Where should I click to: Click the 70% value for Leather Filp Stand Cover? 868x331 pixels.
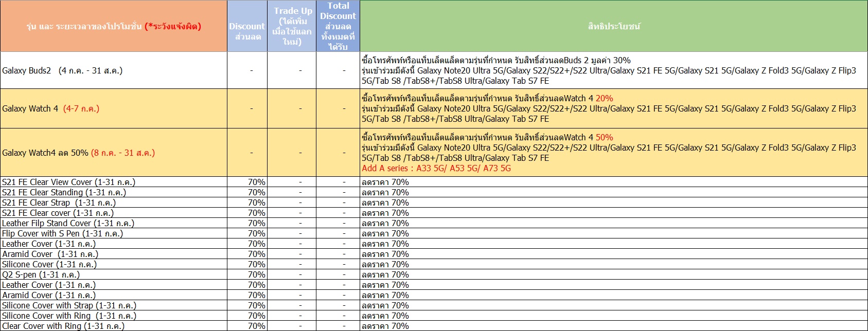click(x=247, y=223)
